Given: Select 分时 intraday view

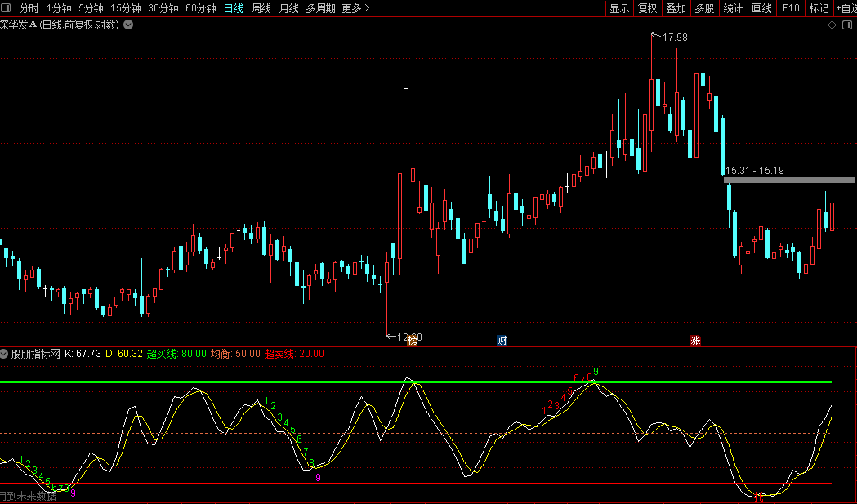Looking at the screenshot, I should (29, 8).
